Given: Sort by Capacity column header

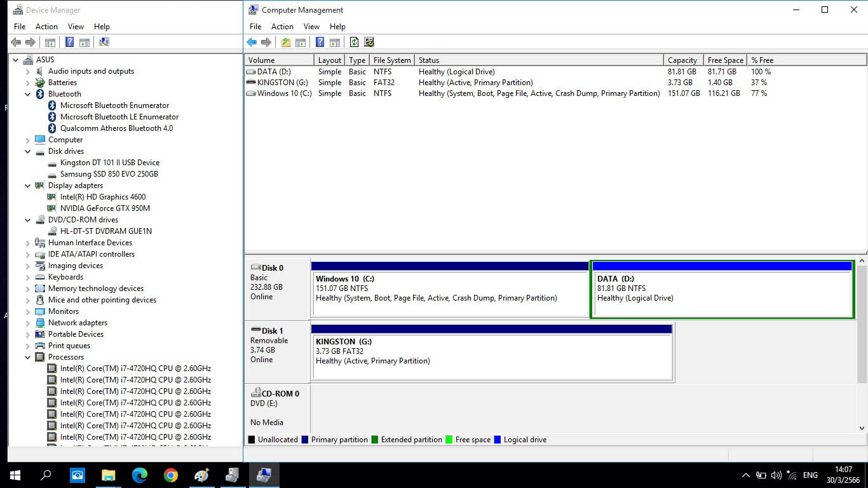Looking at the screenshot, I should coord(684,60).
